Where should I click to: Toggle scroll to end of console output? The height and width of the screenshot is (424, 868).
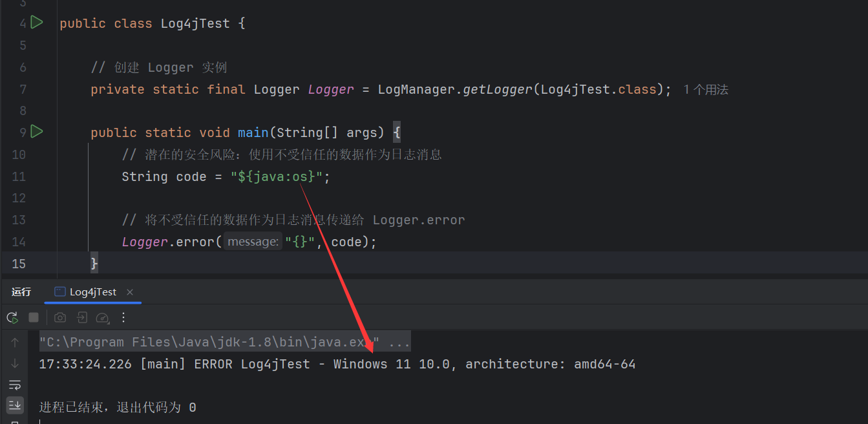pos(15,405)
